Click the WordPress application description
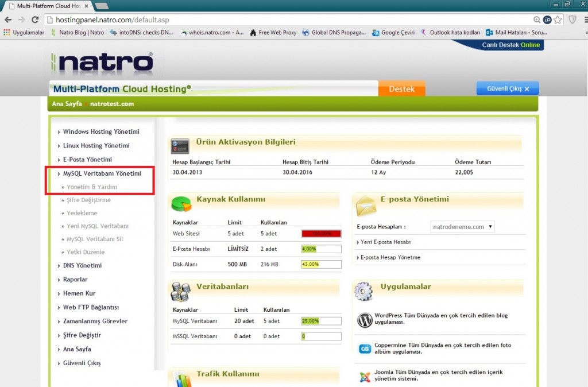Viewport: 588px width, 387px height. pyautogui.click(x=441, y=319)
